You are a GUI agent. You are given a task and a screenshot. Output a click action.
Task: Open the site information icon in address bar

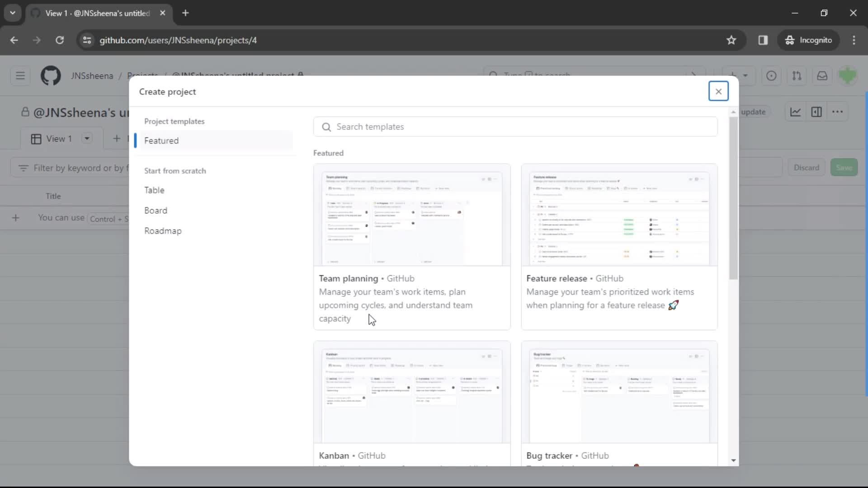click(x=87, y=40)
